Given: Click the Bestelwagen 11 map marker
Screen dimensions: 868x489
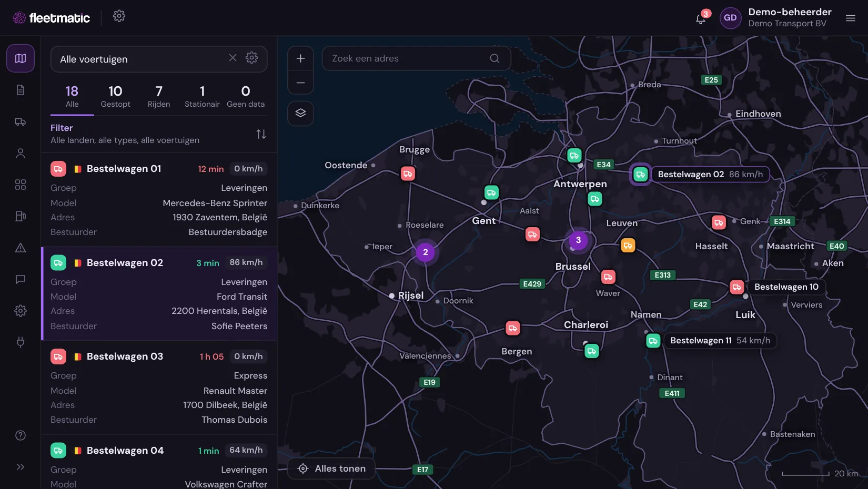Looking at the screenshot, I should (x=653, y=341).
